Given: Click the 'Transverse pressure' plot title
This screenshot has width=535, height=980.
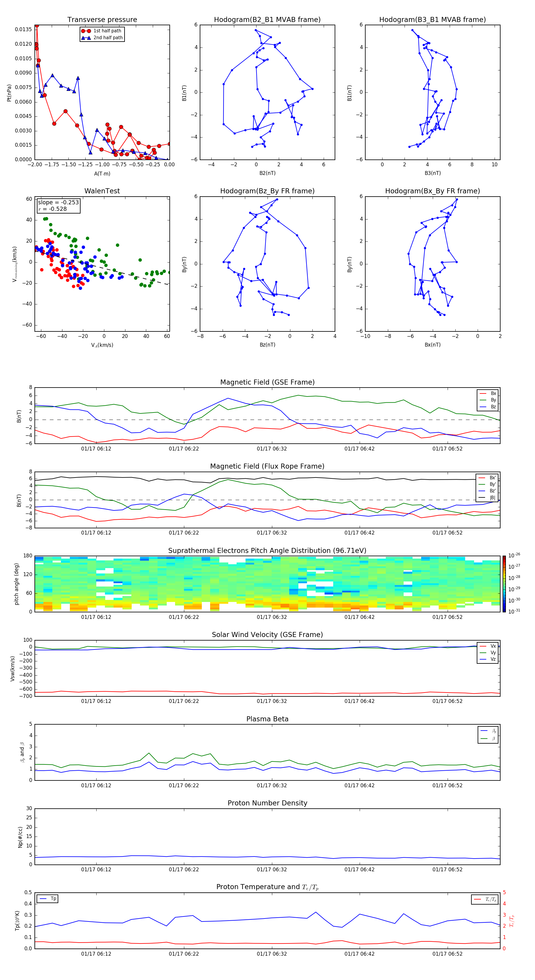Looking at the screenshot, I should pos(102,20).
